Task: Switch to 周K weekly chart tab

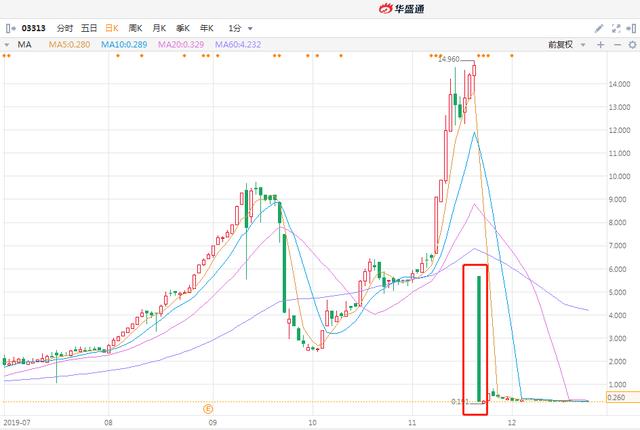Action: pos(134,28)
